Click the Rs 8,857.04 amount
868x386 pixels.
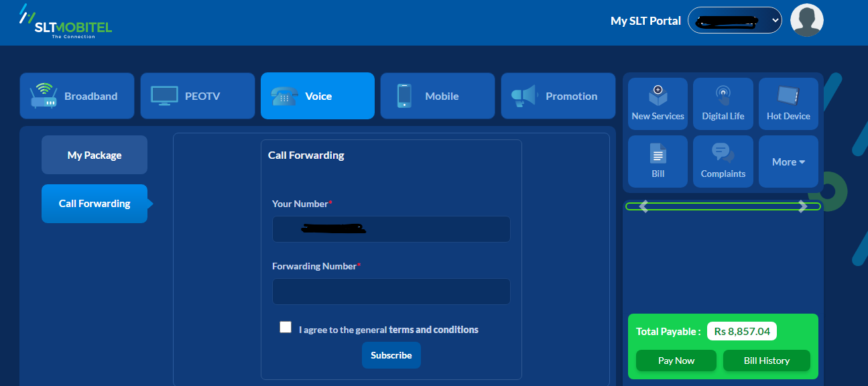pyautogui.click(x=742, y=331)
